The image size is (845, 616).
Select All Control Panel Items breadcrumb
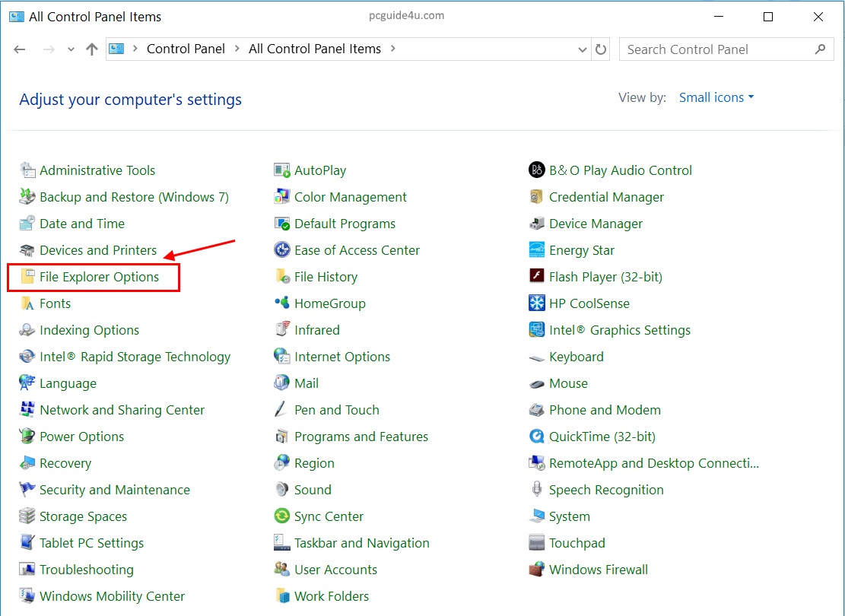315,49
